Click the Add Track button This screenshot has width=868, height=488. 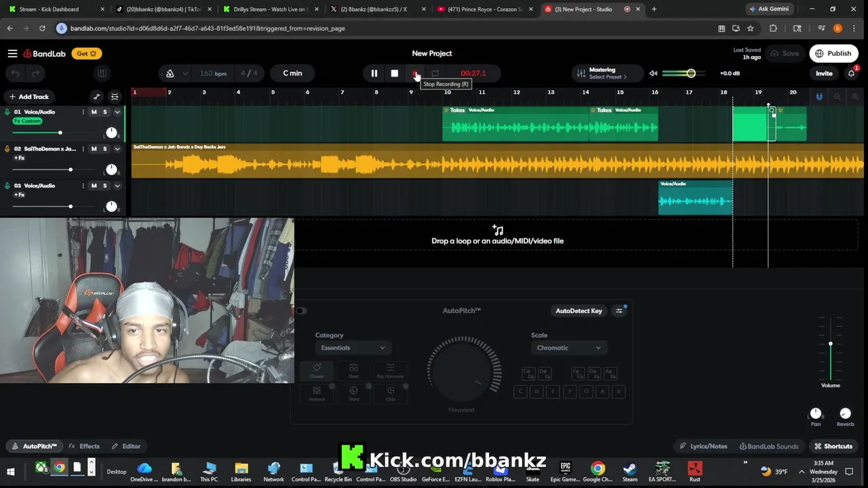29,97
